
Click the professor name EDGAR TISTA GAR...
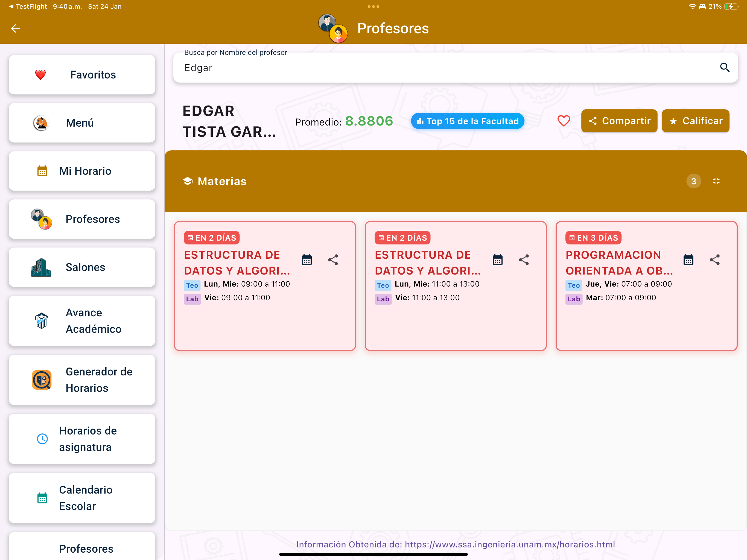229,121
